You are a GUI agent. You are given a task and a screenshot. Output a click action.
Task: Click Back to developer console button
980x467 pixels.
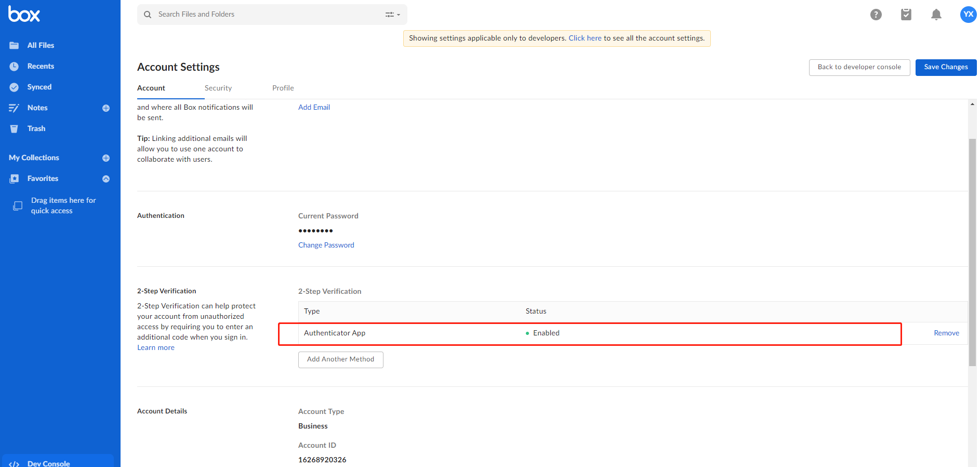click(x=859, y=67)
